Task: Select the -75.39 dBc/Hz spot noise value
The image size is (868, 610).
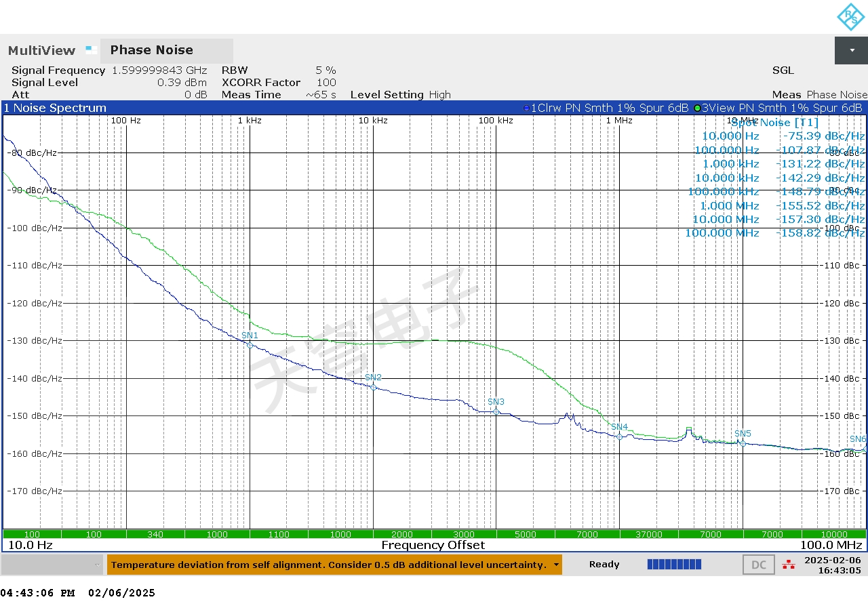Action: 824,136
